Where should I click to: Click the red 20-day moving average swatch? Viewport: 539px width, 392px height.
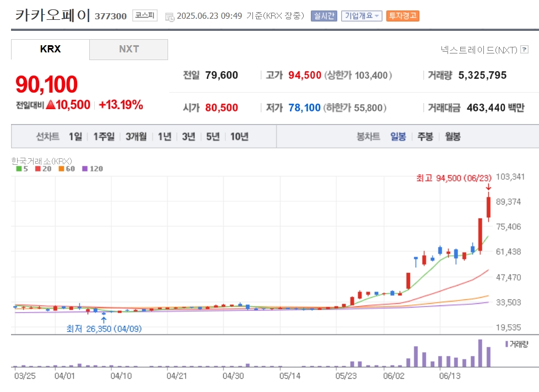pos(38,169)
